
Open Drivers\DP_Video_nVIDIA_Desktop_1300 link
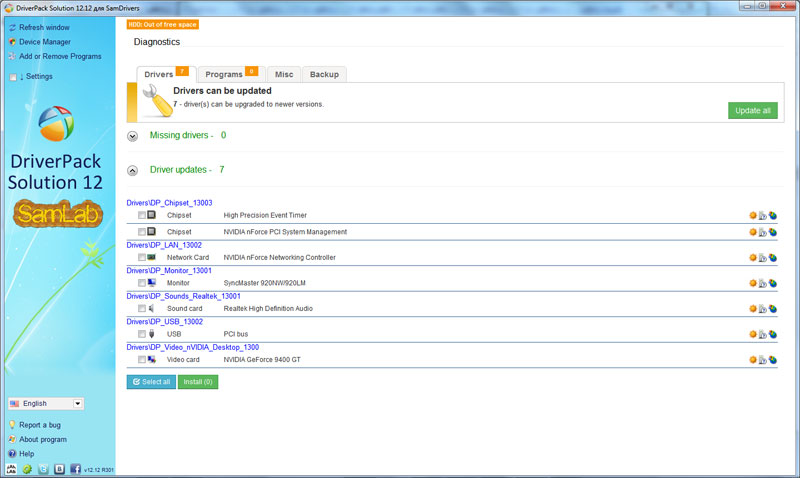coord(192,347)
